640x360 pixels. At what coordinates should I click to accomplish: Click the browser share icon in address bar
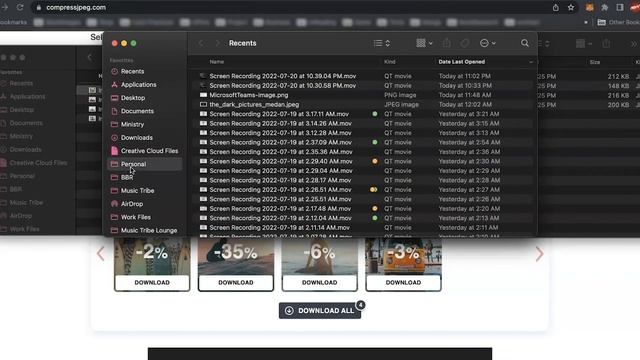point(556,7)
